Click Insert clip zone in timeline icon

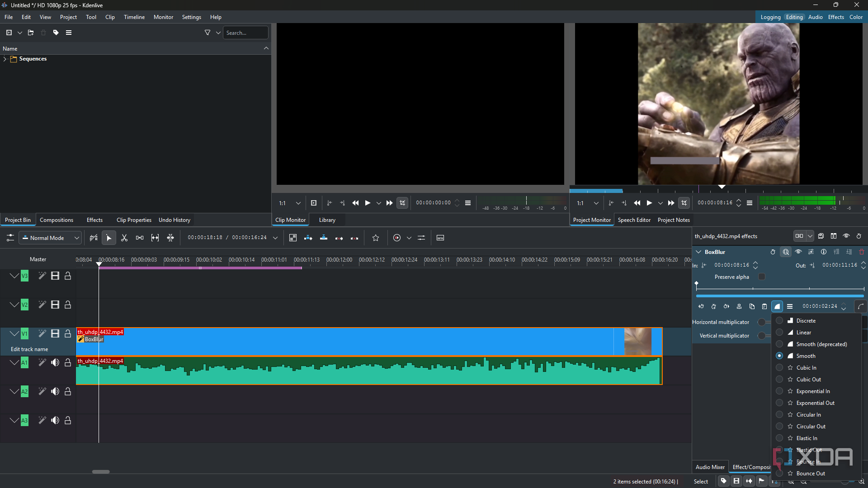(308, 238)
